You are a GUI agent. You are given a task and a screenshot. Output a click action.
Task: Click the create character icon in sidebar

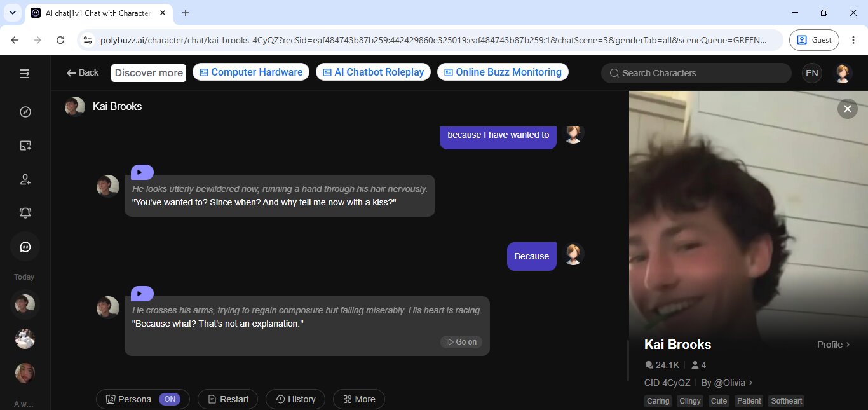[25, 146]
